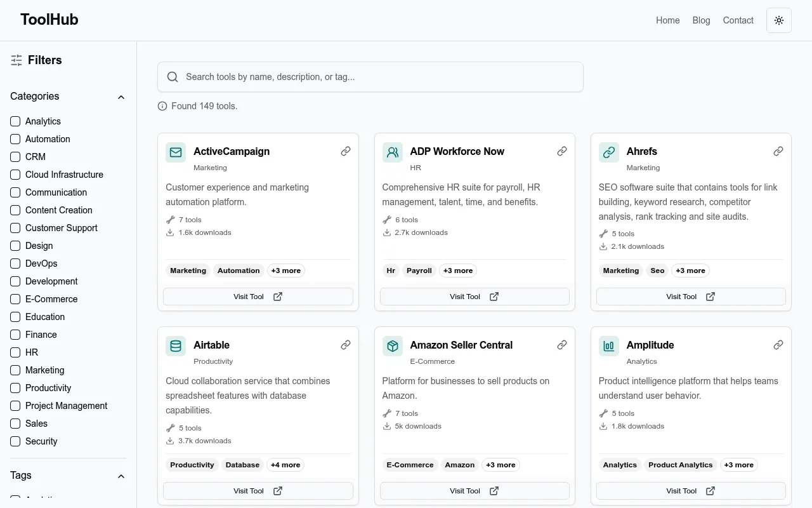Expand +3 more tags on Ahrefs
The image size is (812, 508).
pyautogui.click(x=690, y=271)
